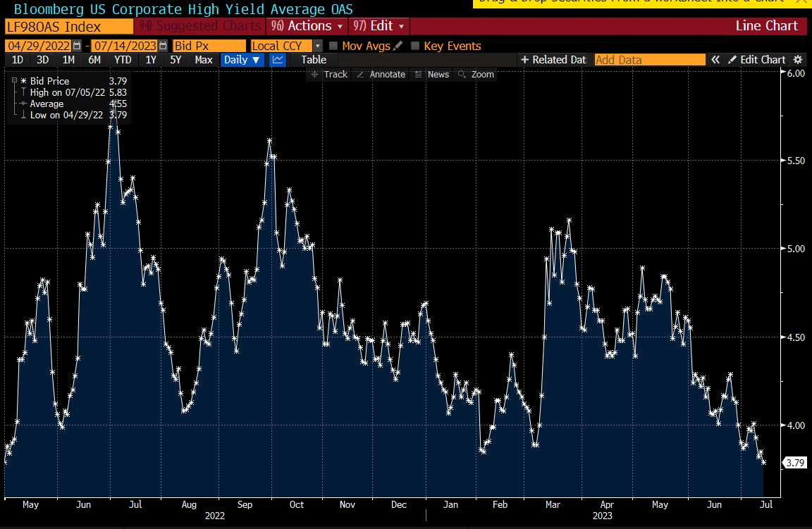The image size is (812, 529).
Task: Activate the Zoom magnifier tool
Action: click(x=476, y=75)
